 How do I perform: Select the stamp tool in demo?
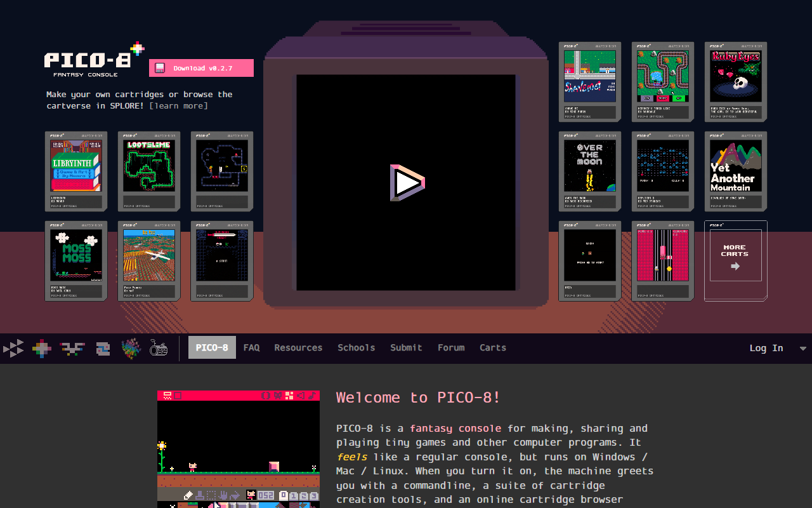click(200, 495)
